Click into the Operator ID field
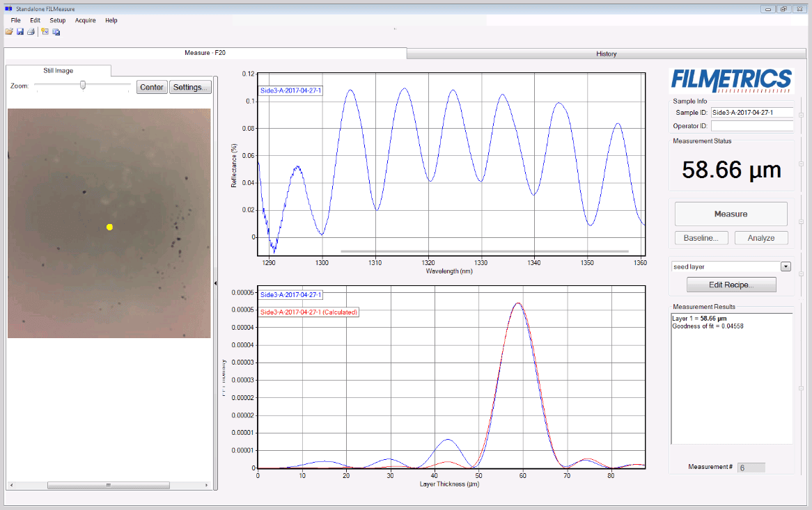812x510 pixels. tap(752, 126)
